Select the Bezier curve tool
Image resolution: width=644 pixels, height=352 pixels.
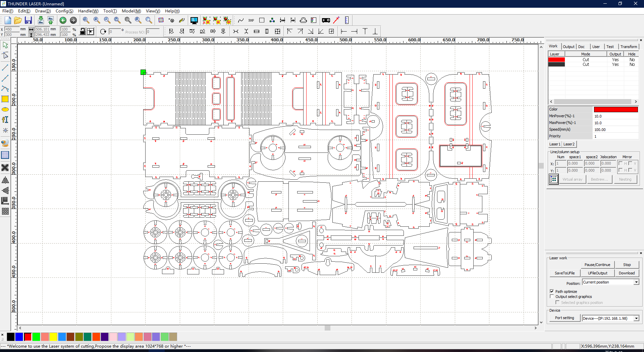click(5, 89)
